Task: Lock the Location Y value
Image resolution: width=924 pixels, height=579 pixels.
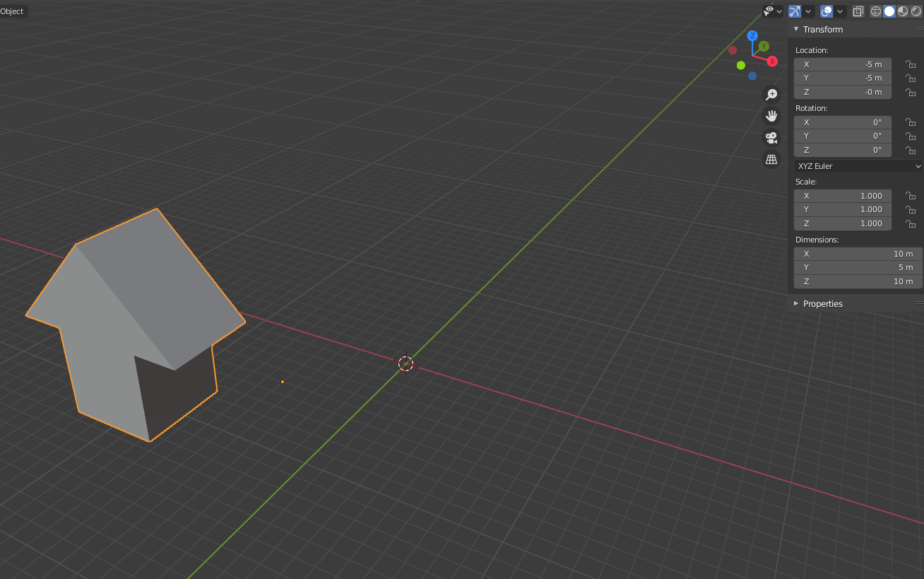Action: (x=911, y=78)
